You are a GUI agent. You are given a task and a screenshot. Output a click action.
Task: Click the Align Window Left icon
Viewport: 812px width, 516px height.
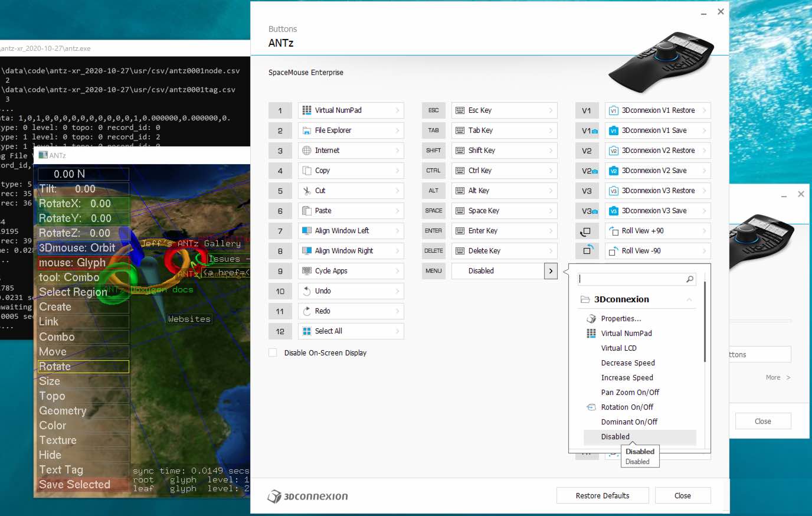point(307,231)
